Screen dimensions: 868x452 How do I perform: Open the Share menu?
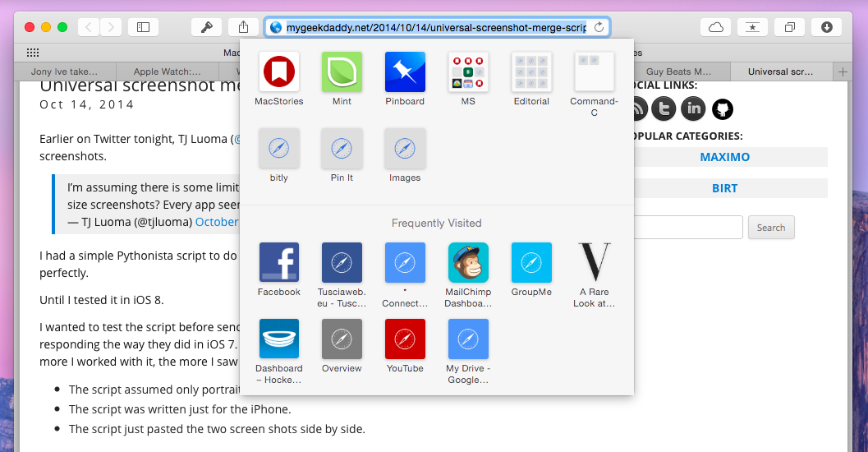244,27
